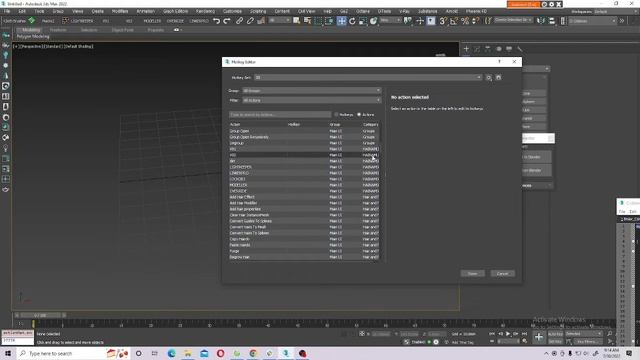Open the Phoenix FD menu
This screenshot has height=360, width=640.
tap(476, 11)
